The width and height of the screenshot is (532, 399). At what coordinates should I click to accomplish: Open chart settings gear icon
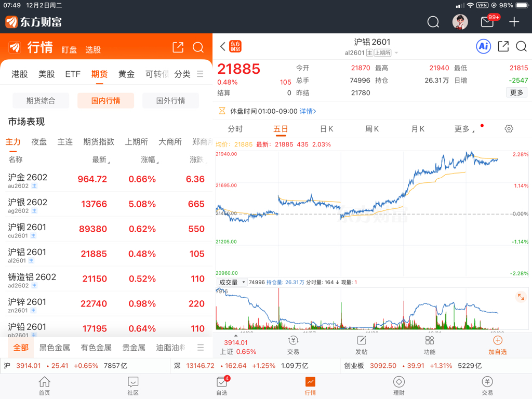point(509,129)
